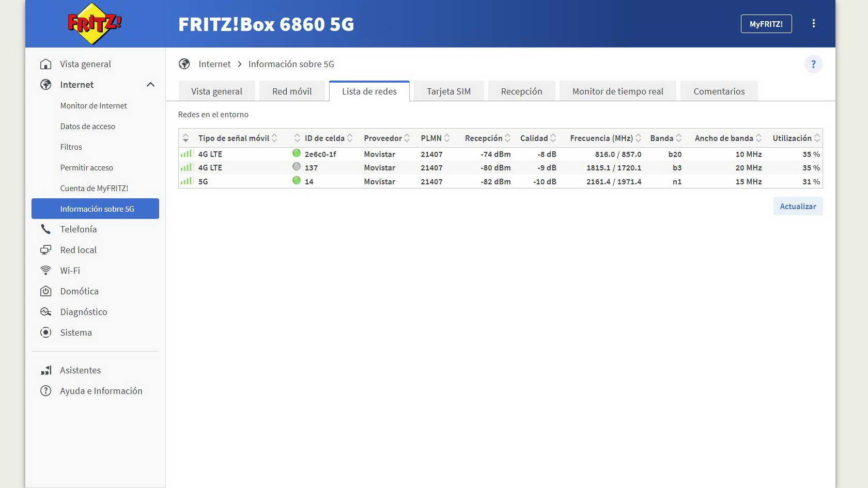Viewport: 868px width, 488px height.
Task: Open Permitir acceso in sidebar
Action: tap(86, 168)
